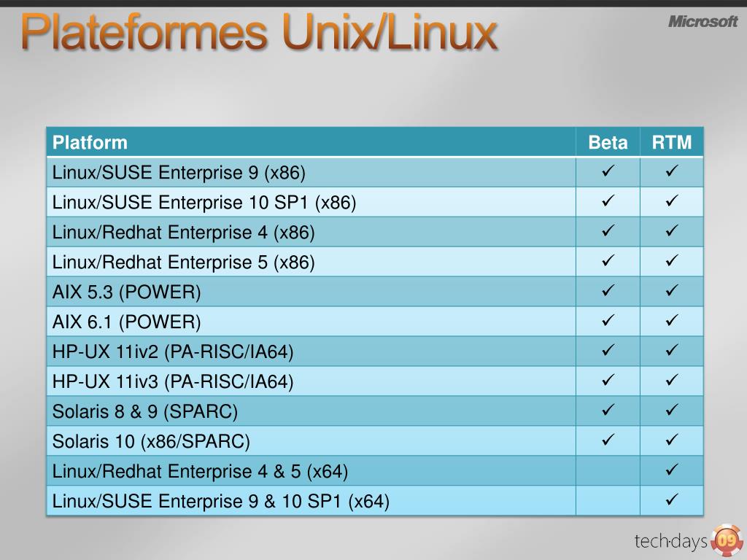
Task: Select the Beta column header
Action: (608, 142)
